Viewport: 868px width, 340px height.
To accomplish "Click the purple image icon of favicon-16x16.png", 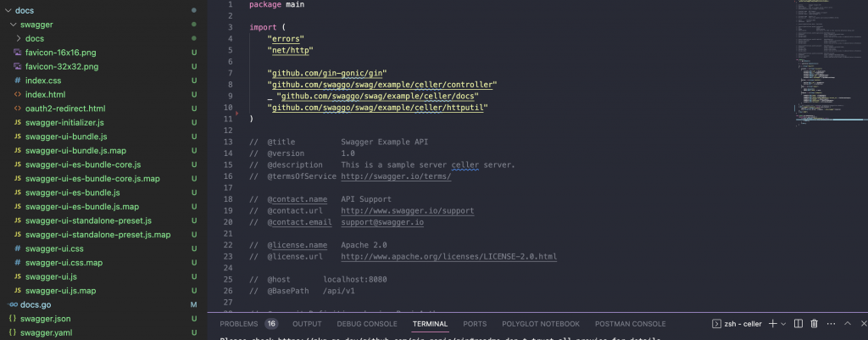I will (x=18, y=53).
